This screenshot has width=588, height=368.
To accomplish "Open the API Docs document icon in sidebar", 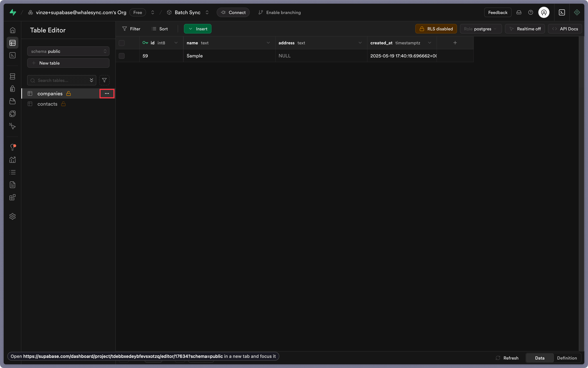I will 12,185.
